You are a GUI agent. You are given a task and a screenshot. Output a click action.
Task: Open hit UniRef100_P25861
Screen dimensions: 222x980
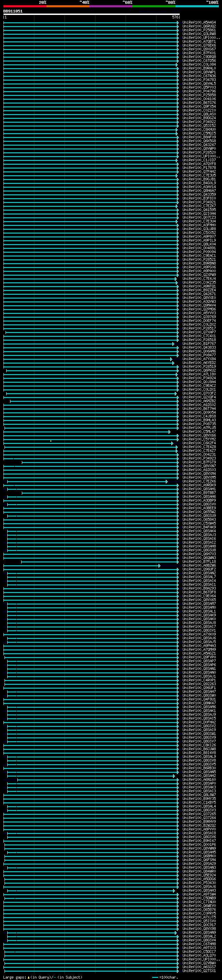tap(199, 30)
